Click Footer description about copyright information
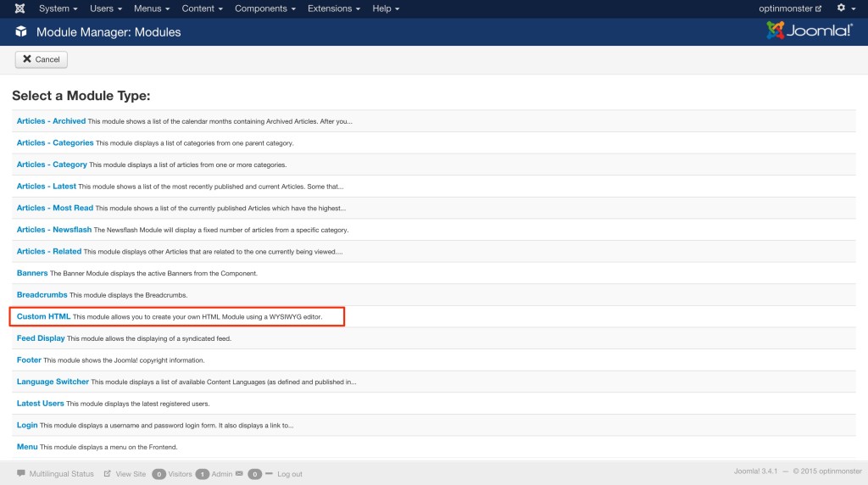The height and width of the screenshot is (485, 868). (124, 360)
